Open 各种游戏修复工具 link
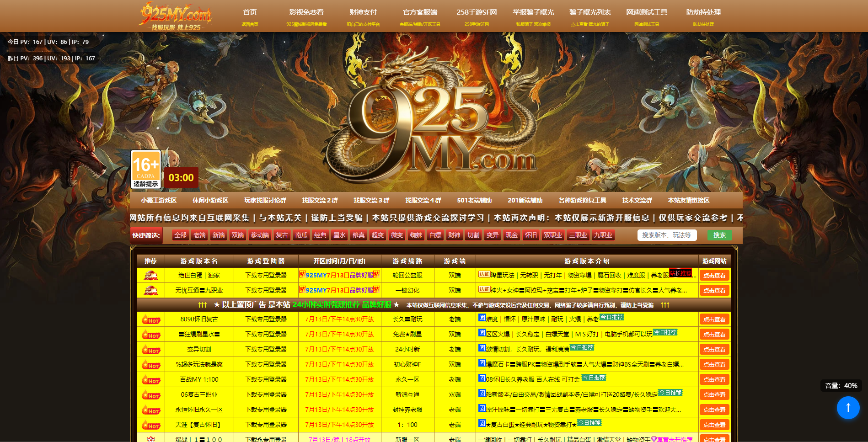The image size is (868, 442). click(582, 200)
